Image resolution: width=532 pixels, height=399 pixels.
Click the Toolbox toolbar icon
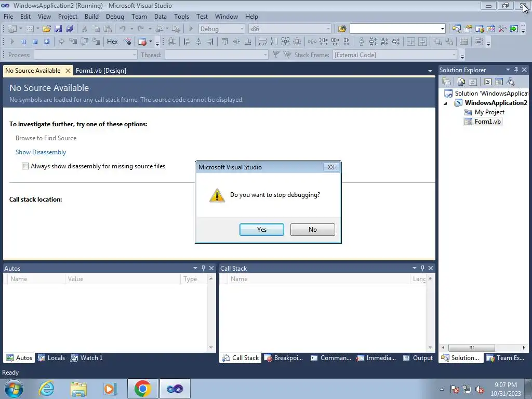pyautogui.click(x=502, y=29)
